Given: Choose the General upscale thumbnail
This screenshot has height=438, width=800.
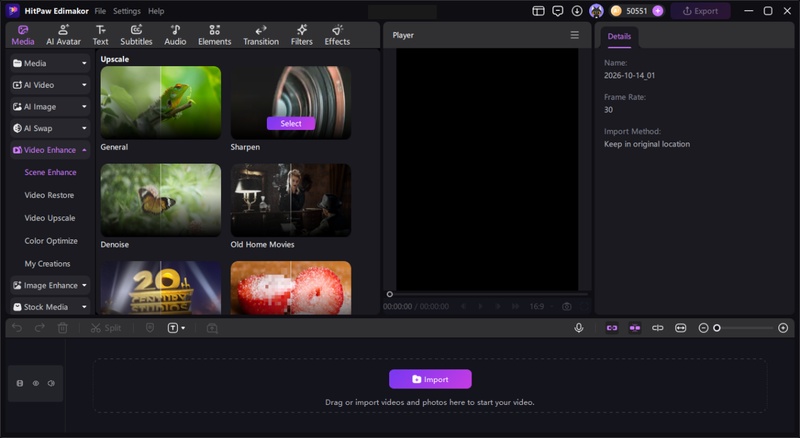Looking at the screenshot, I should 161,103.
